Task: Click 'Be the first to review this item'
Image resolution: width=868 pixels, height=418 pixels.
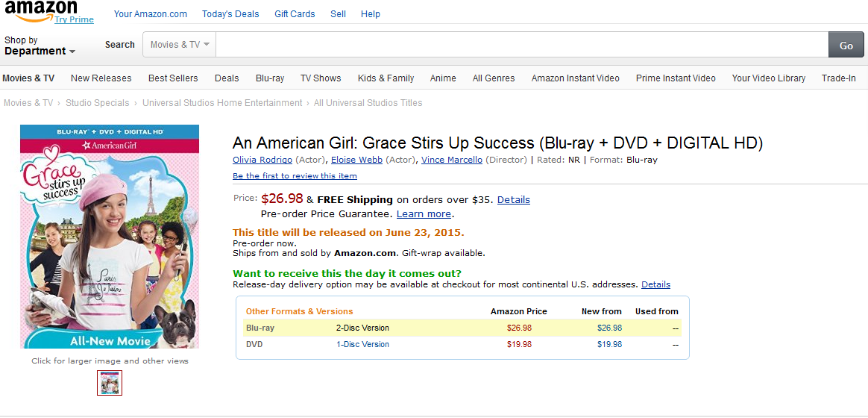Action: (x=295, y=176)
